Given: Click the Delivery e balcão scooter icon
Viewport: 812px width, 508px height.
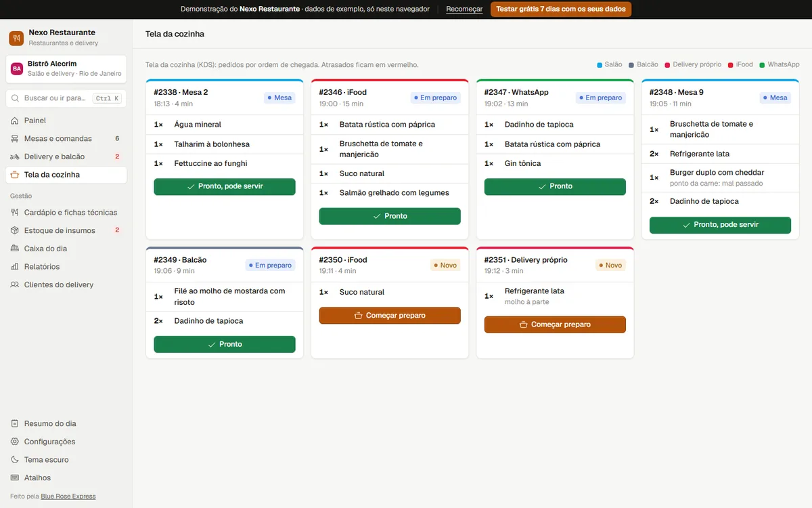Looking at the screenshot, I should [15, 156].
